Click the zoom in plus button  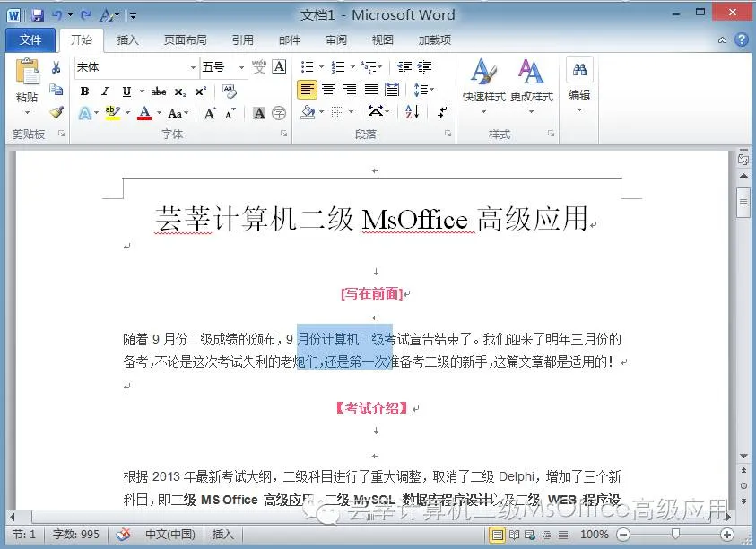(727, 534)
